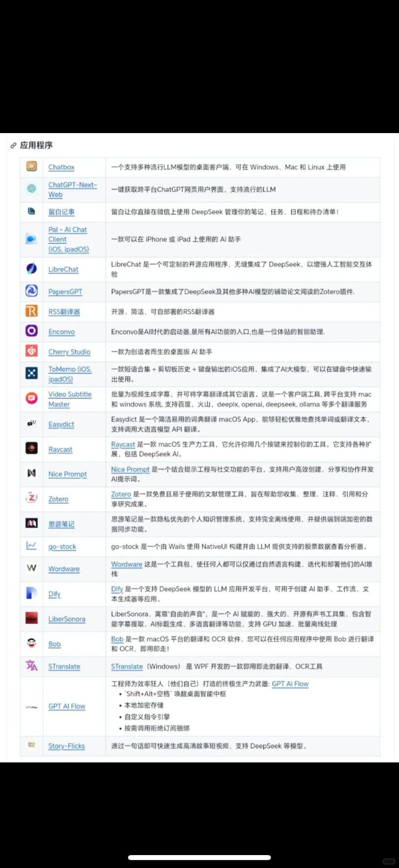399x868 pixels.
Task: Click the LiberSonora icon
Action: pos(31,618)
